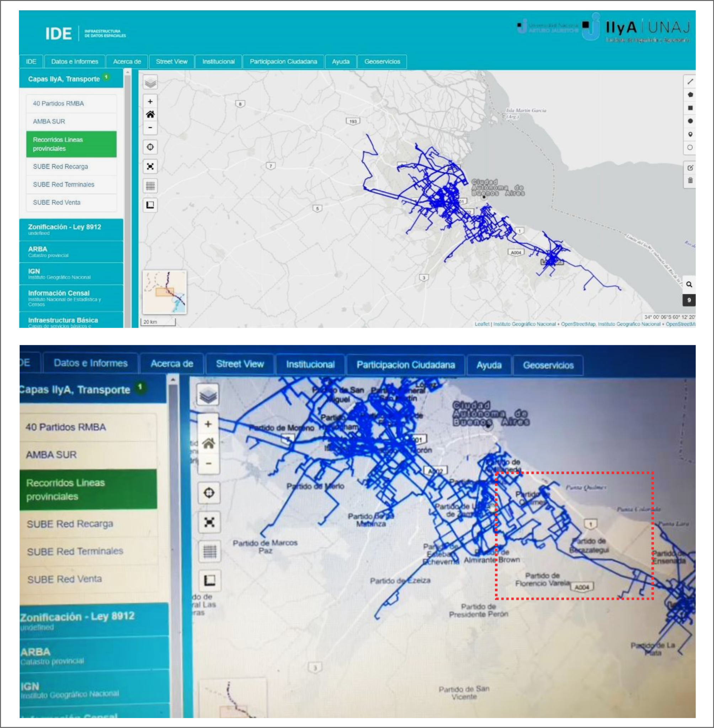Open the layers control in the lower photo map
The image size is (714, 728).
[208, 395]
